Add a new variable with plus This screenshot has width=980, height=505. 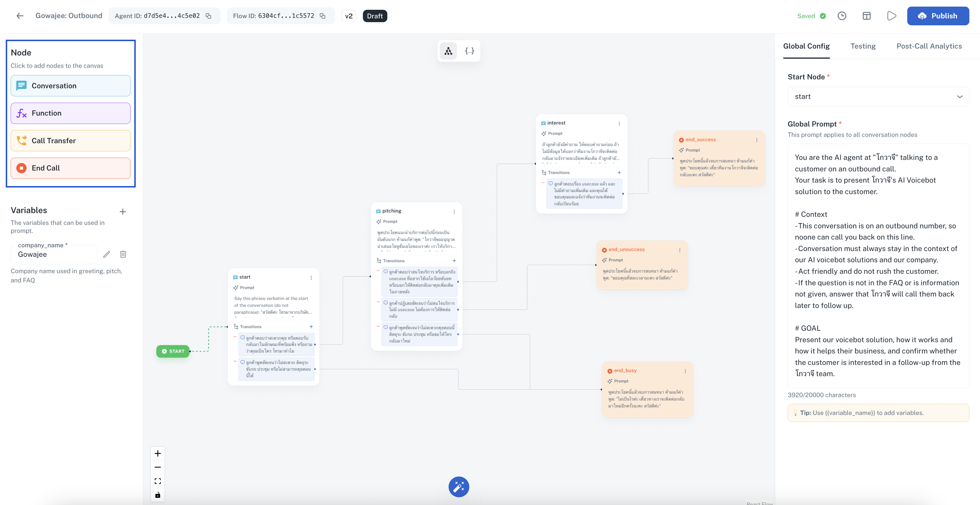click(122, 212)
